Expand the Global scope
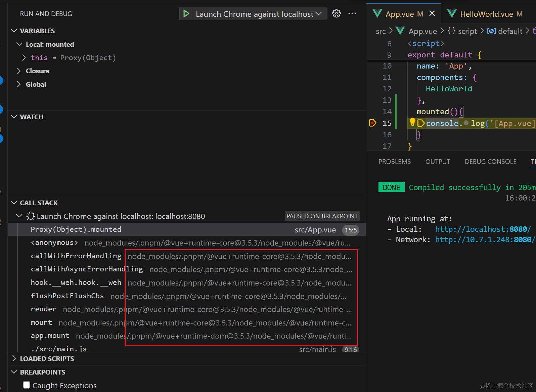This screenshot has height=392, width=536. point(19,84)
